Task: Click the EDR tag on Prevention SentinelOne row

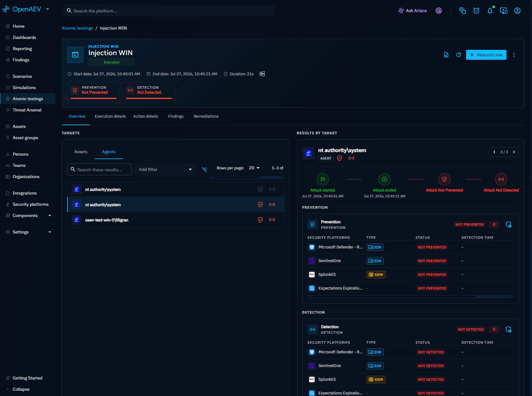Action: point(375,261)
